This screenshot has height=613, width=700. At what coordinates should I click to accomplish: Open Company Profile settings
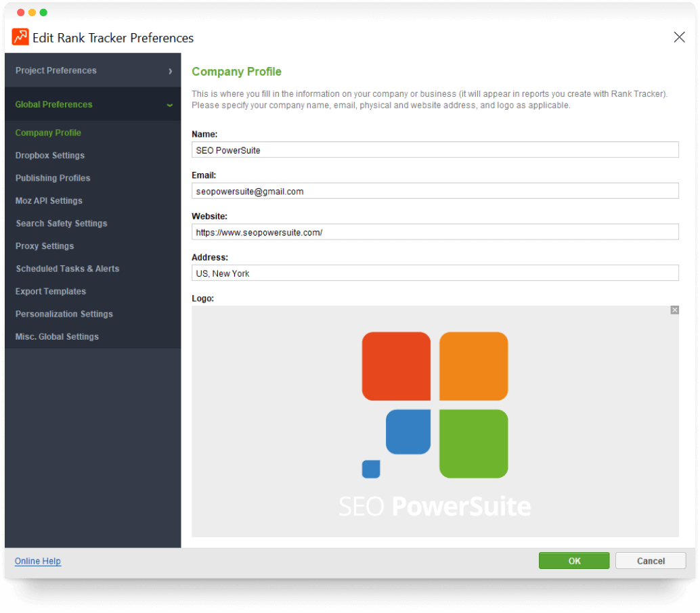(x=48, y=133)
